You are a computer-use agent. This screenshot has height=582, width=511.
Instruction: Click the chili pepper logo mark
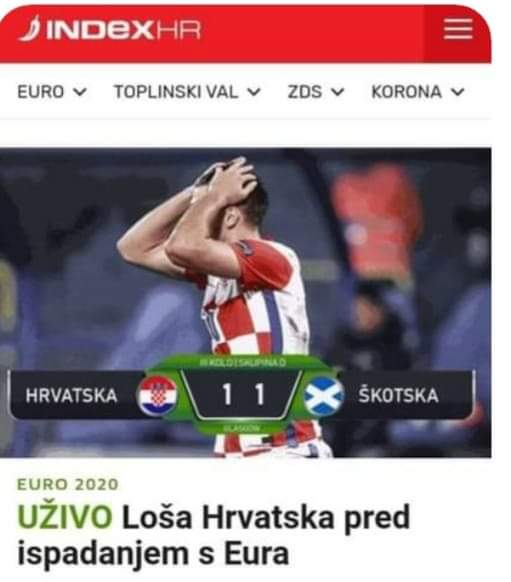coord(29,28)
